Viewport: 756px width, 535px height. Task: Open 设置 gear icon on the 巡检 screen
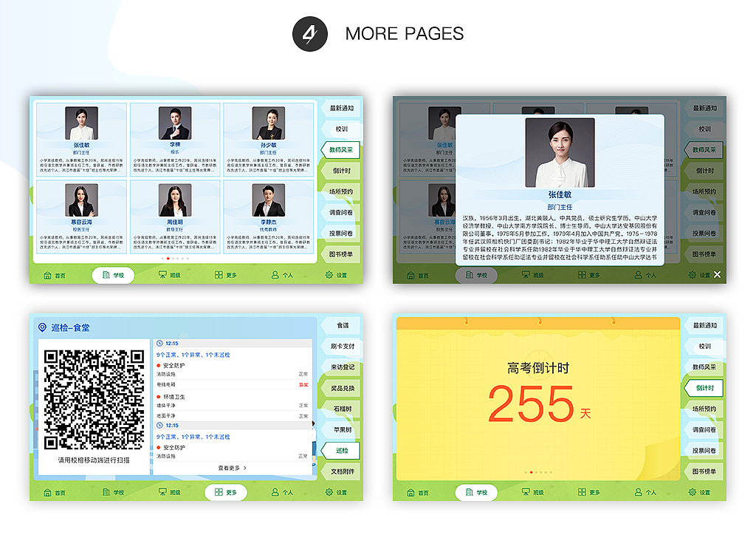[329, 492]
